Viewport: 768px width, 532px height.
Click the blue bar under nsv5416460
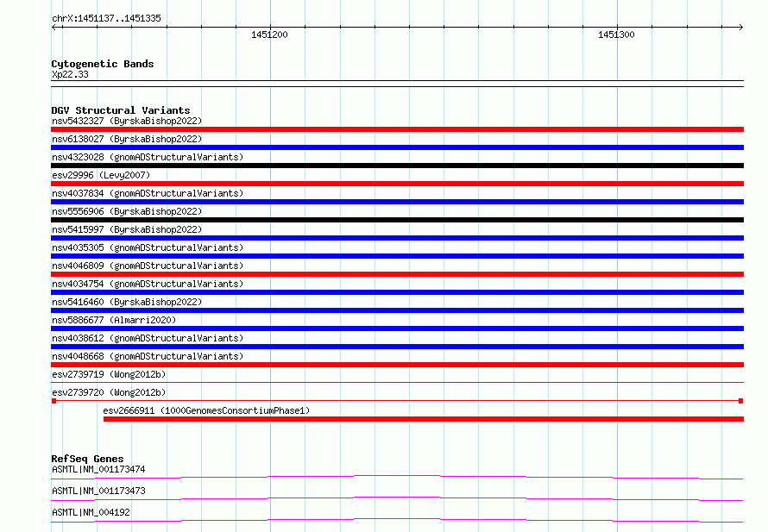[397, 310]
